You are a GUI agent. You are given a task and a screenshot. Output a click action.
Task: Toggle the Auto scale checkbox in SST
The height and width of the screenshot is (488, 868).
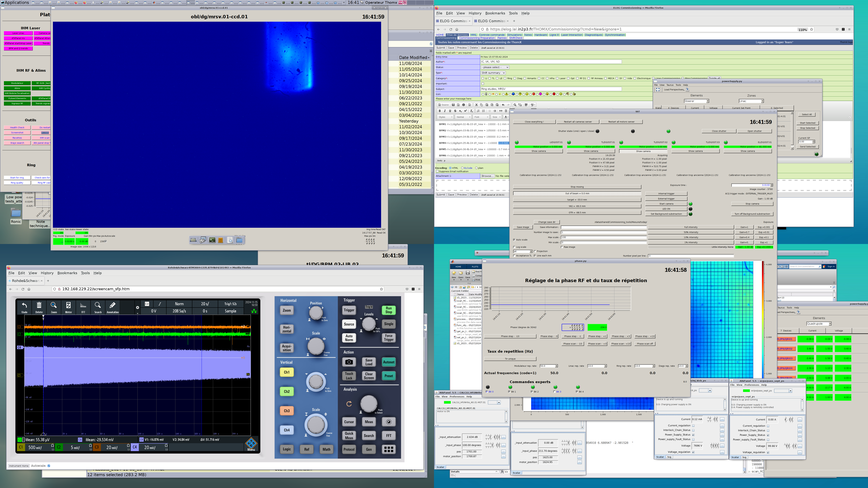[515, 240]
